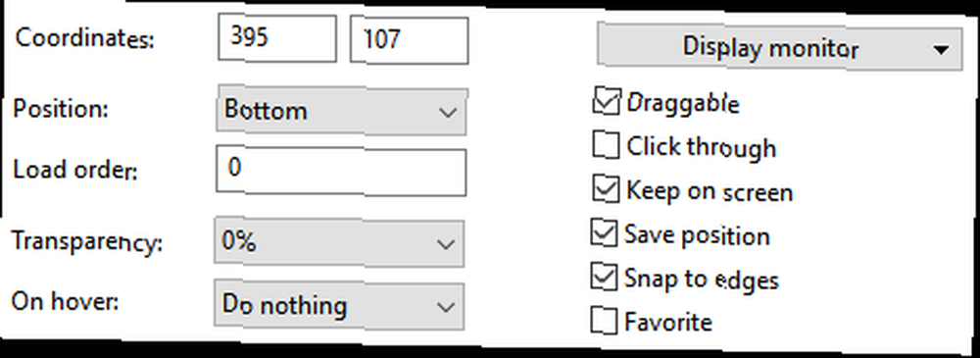The image size is (980, 358).
Task: Click the arrow on Display monitor button
Action: point(941,50)
